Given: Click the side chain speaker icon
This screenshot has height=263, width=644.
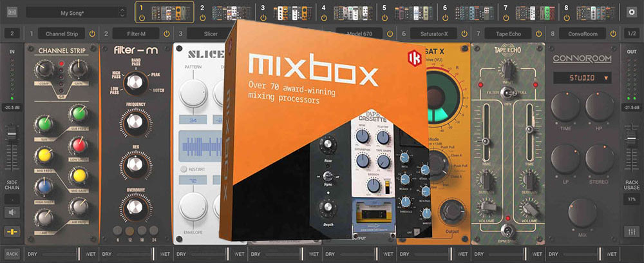Looking at the screenshot, I should (12, 211).
